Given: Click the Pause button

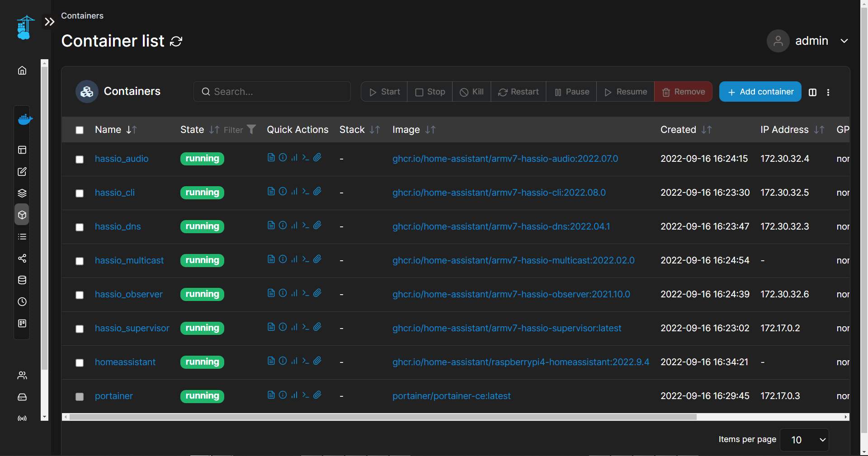Looking at the screenshot, I should pos(571,92).
